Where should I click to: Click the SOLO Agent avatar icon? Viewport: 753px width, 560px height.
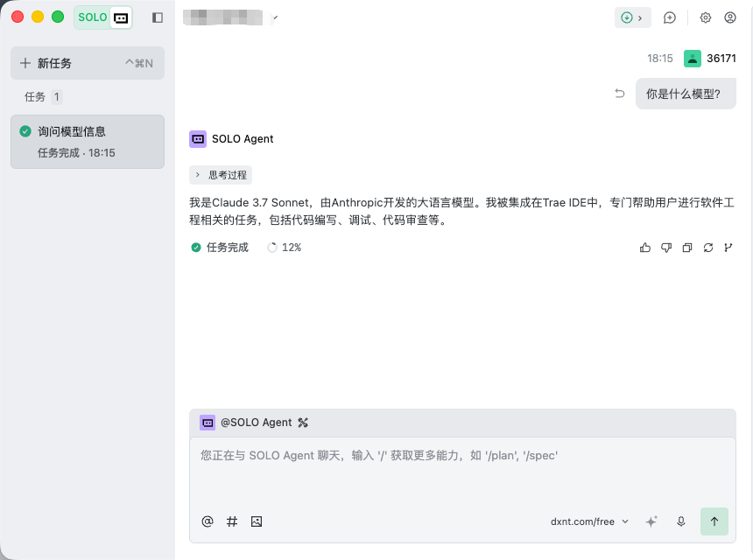coord(198,139)
